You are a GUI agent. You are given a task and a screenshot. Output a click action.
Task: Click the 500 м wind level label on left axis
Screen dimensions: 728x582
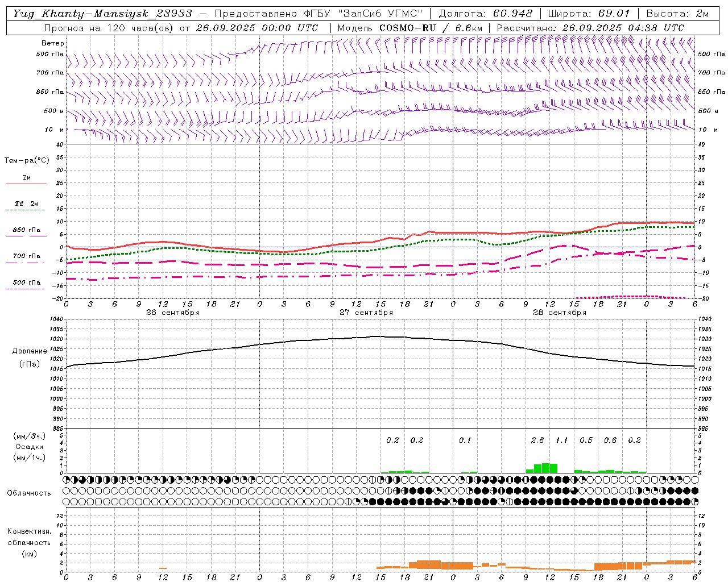[x=54, y=111]
